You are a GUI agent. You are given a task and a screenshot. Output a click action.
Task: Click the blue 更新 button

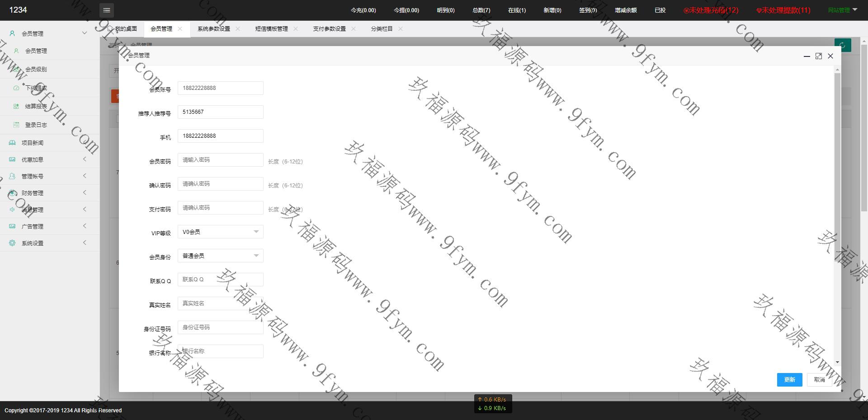click(x=789, y=380)
